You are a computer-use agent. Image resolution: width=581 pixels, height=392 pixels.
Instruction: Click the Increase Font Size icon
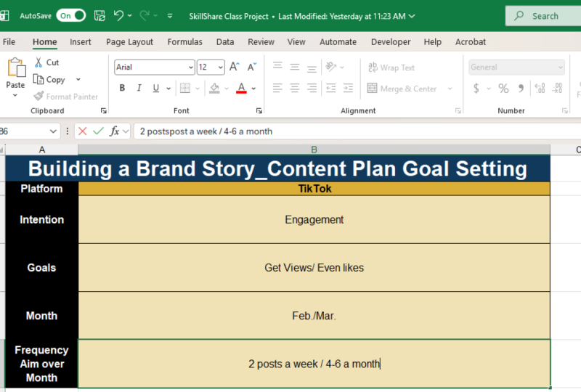234,67
